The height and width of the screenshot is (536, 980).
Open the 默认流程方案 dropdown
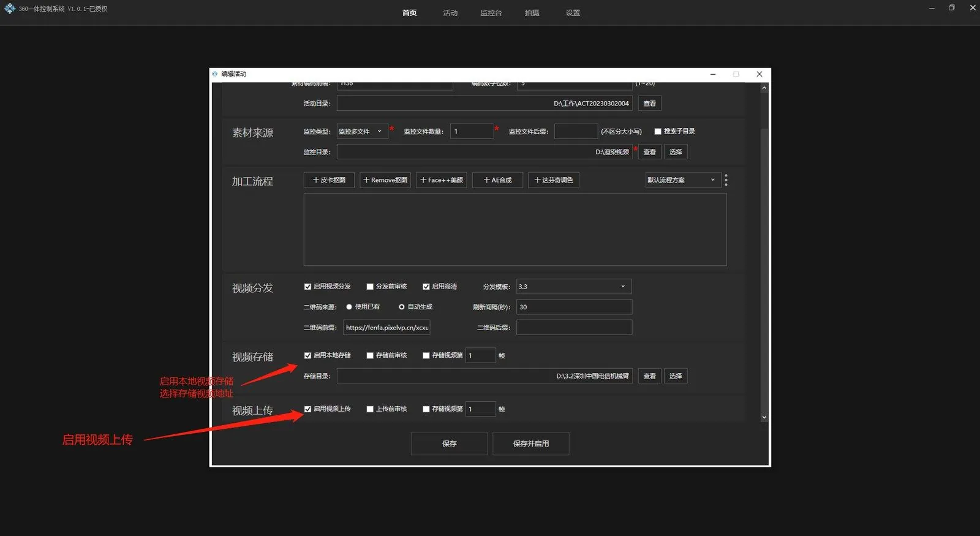pyautogui.click(x=683, y=180)
